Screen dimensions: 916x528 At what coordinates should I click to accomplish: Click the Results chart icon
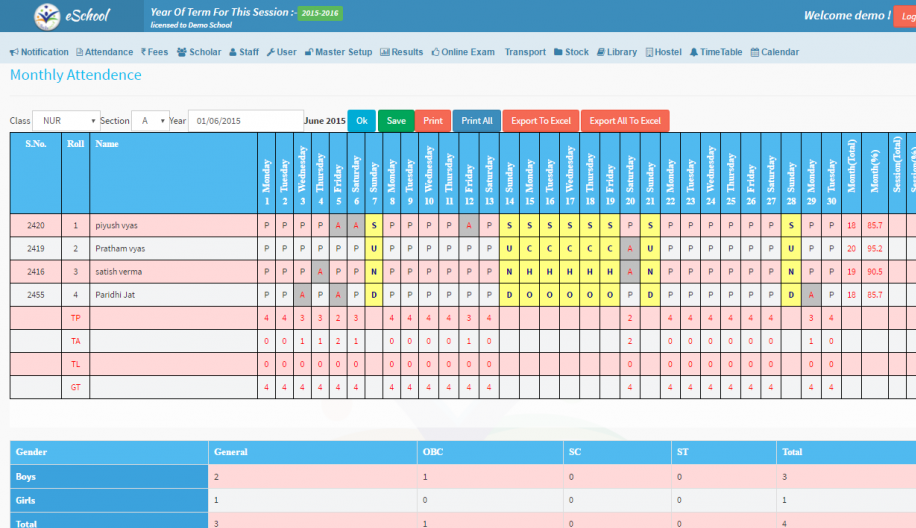tap(384, 52)
